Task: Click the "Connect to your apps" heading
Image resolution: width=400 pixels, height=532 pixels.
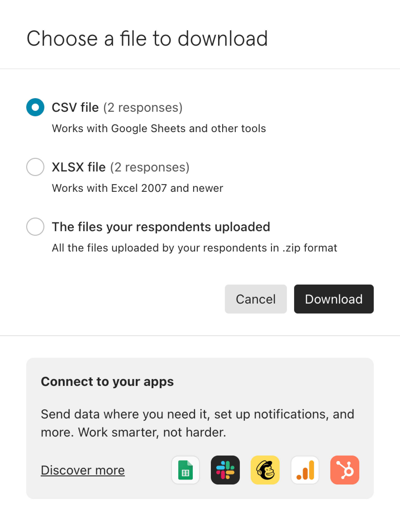Action: coord(107,382)
